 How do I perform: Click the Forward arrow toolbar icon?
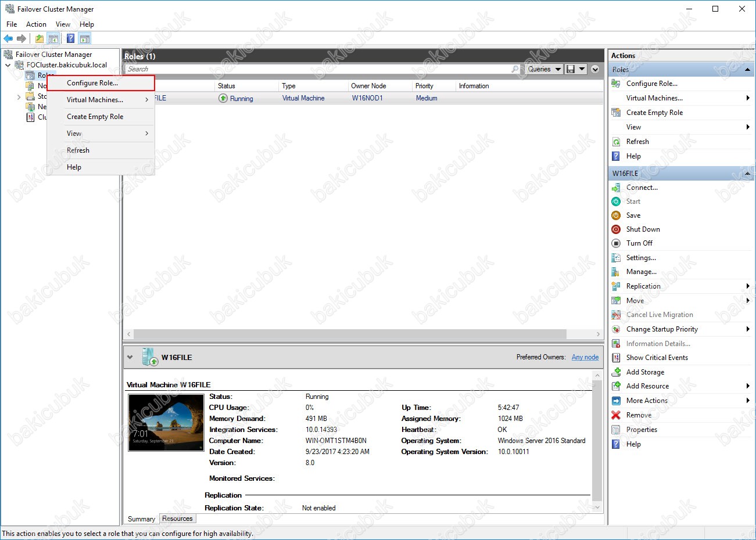[22, 38]
